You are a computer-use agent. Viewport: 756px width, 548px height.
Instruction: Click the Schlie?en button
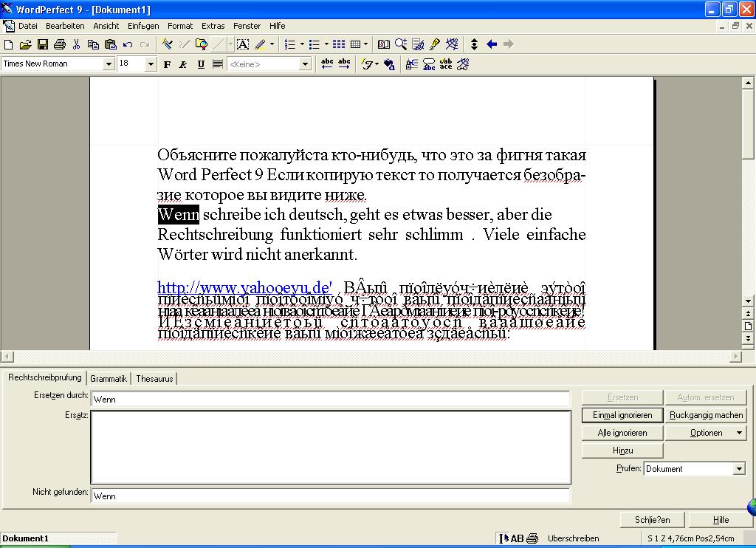(x=653, y=520)
